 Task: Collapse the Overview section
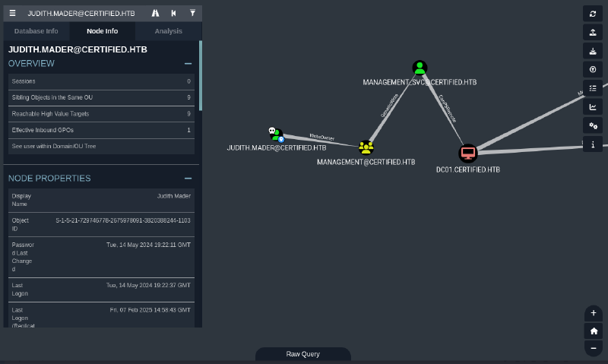tap(188, 64)
